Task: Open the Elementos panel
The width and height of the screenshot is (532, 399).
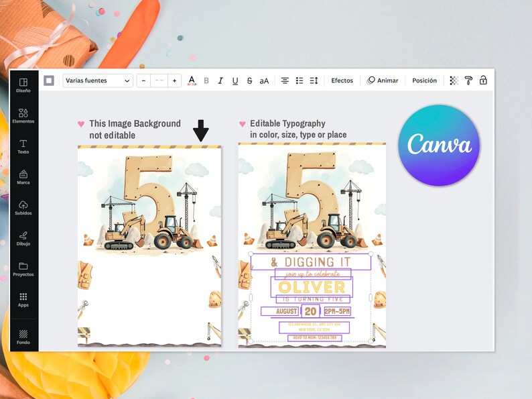Action: coord(23,115)
